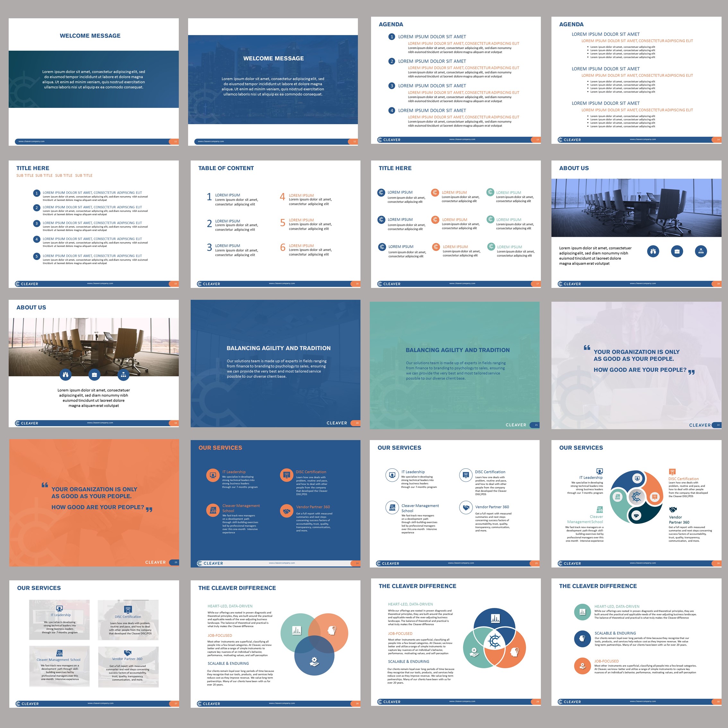Image resolution: width=728 pixels, height=728 pixels.
Task: Click the blue head-with-lightbulb circle beside Scalable & Enduring
Action: point(582,638)
